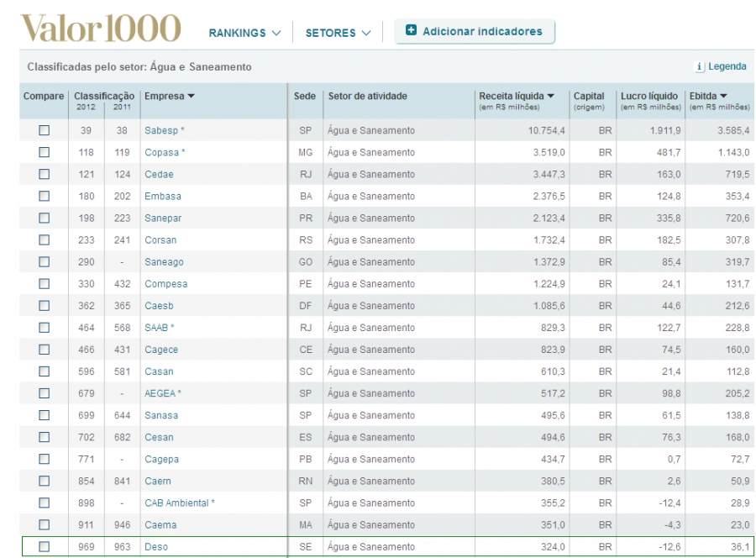The width and height of the screenshot is (756, 558).
Task: Click Sabesp's receita value 10.754,4
Action: click(546, 130)
